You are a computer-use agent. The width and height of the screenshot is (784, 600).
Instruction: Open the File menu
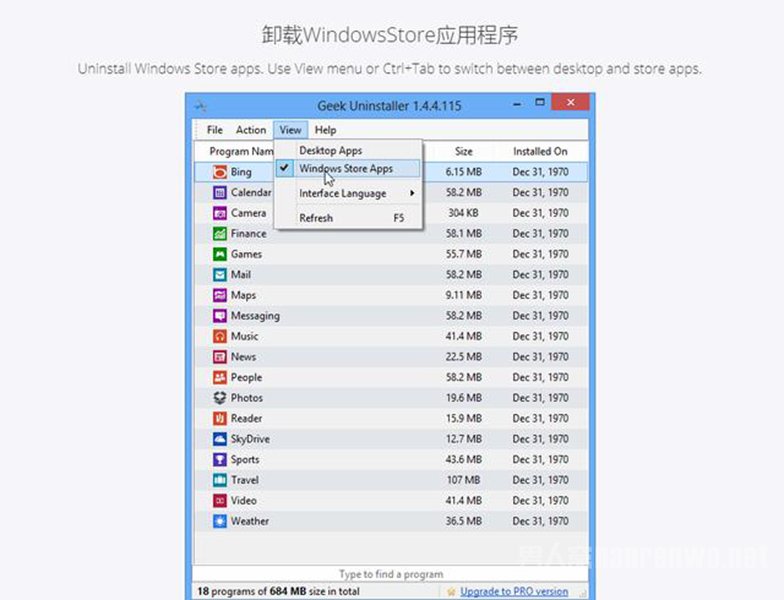[x=214, y=130]
